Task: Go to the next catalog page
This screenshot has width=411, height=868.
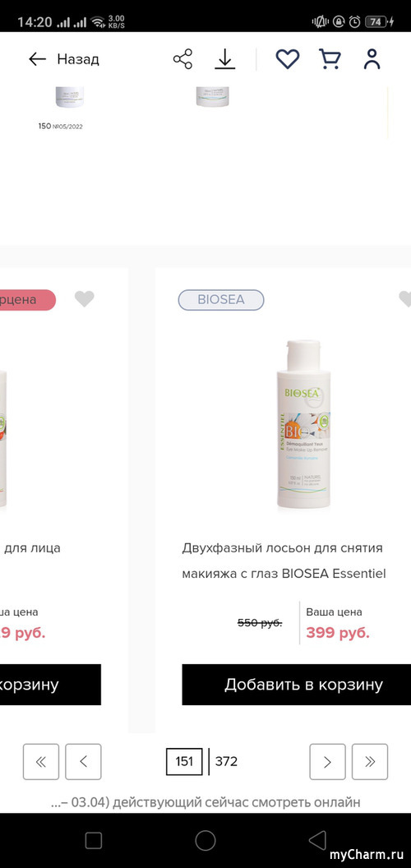Action: 327,762
